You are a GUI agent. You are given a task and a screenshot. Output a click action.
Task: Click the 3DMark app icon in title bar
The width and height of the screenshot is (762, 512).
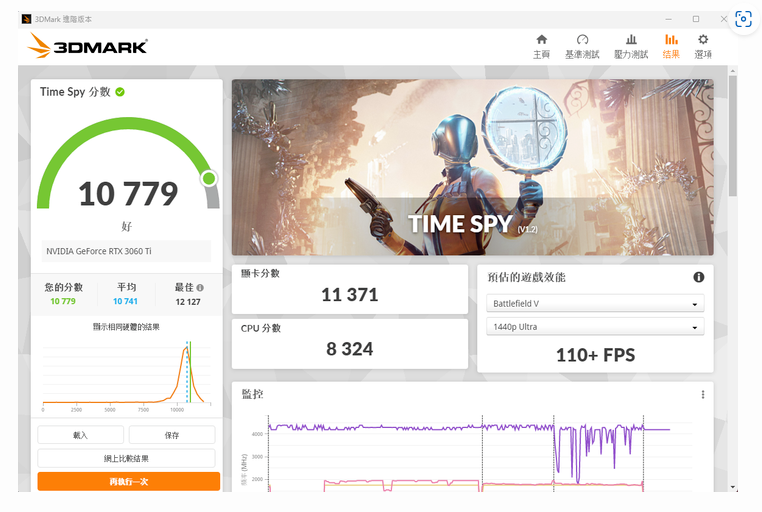[26, 19]
